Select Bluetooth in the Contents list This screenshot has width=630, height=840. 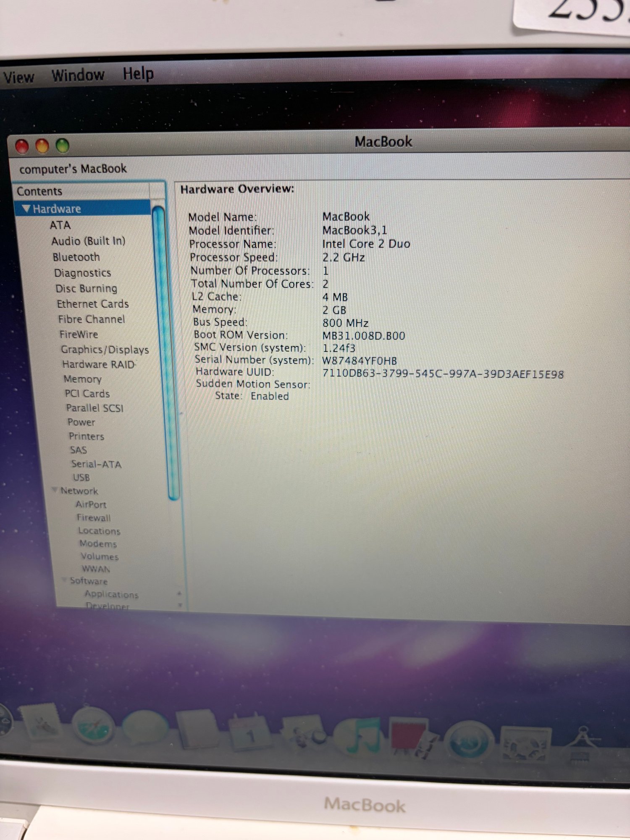(76, 257)
